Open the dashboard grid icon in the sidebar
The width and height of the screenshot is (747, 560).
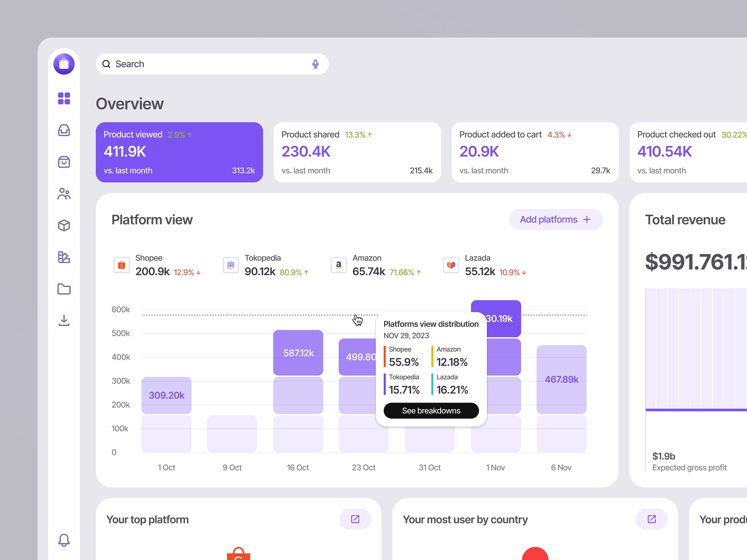(64, 98)
